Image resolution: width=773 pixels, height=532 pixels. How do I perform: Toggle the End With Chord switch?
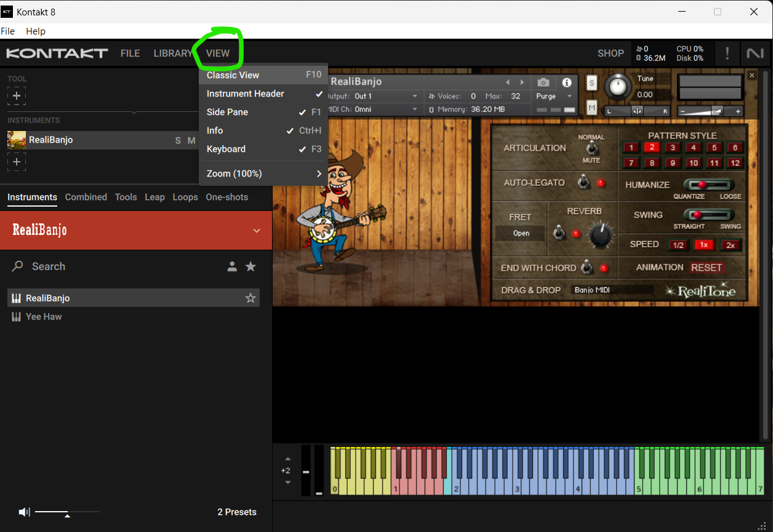pos(587,268)
